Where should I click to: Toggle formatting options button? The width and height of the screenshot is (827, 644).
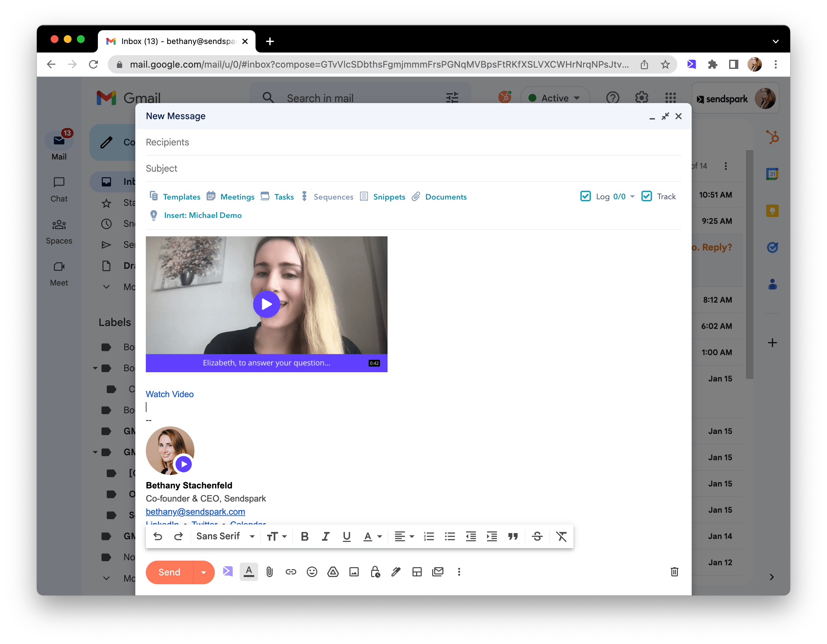pyautogui.click(x=249, y=572)
